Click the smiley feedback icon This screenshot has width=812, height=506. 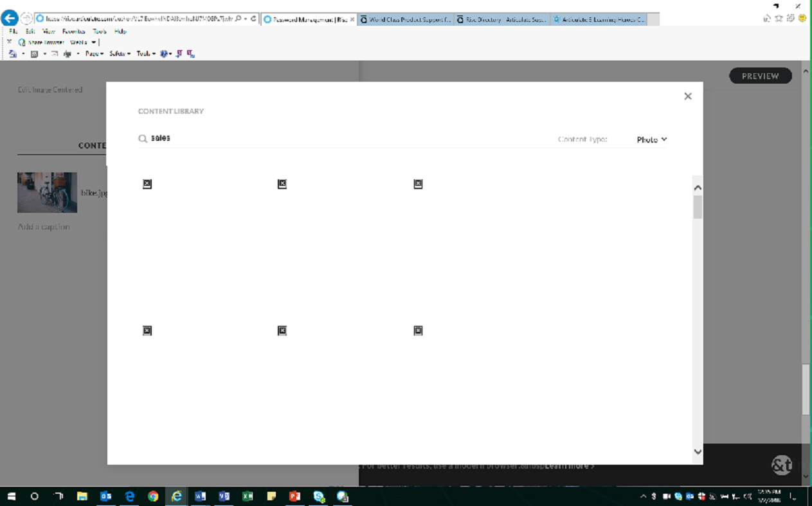(802, 18)
